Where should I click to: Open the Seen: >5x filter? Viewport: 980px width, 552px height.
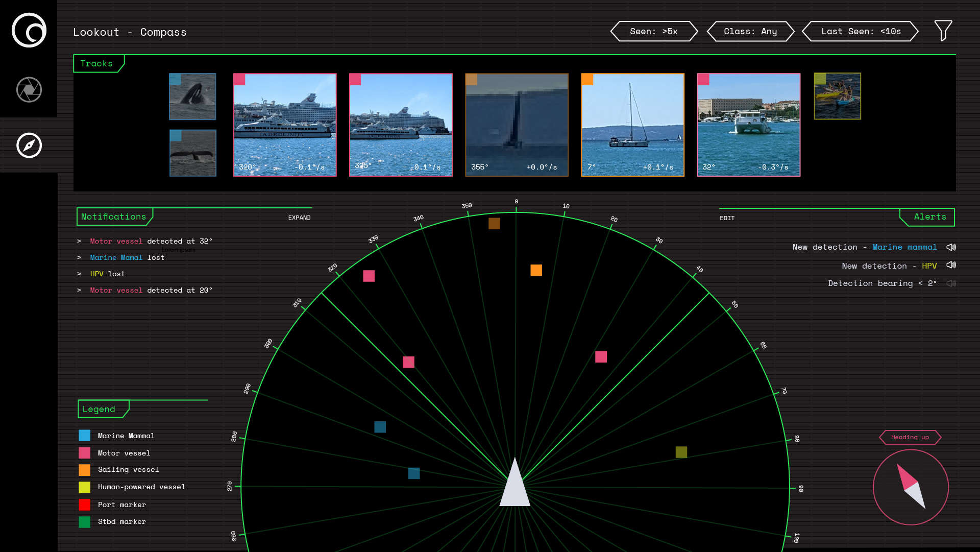pyautogui.click(x=654, y=31)
